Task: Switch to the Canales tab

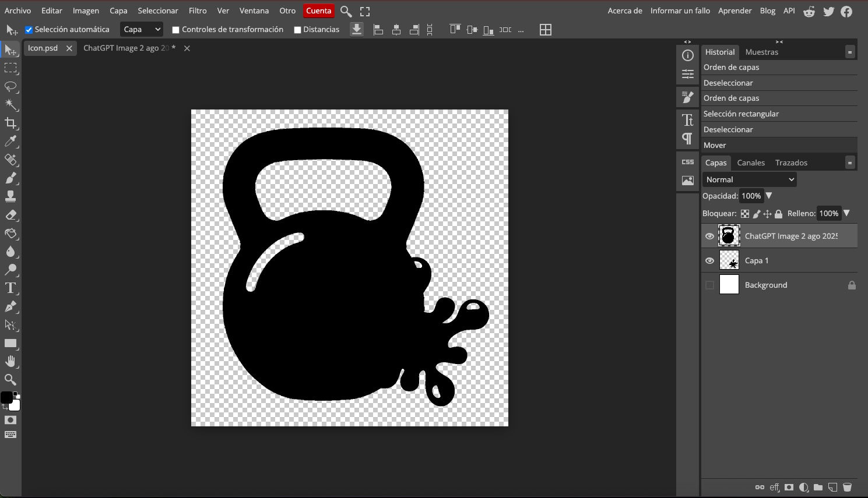Action: [x=751, y=162]
